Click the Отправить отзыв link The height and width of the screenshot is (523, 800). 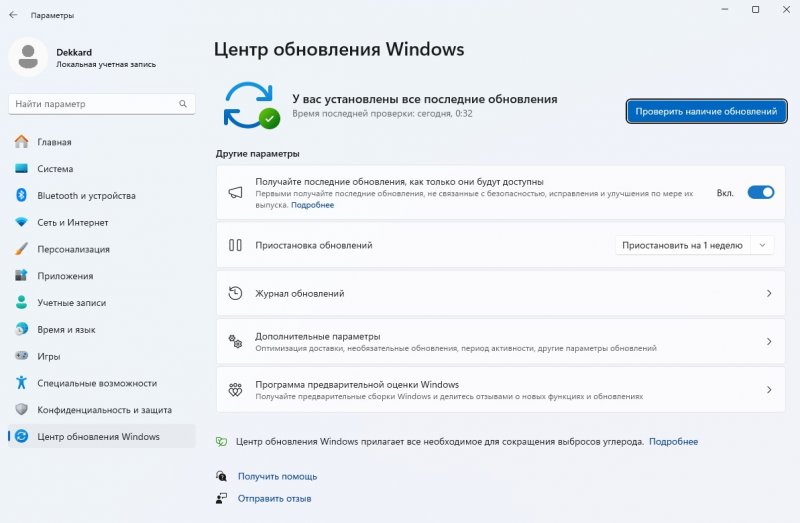point(274,498)
